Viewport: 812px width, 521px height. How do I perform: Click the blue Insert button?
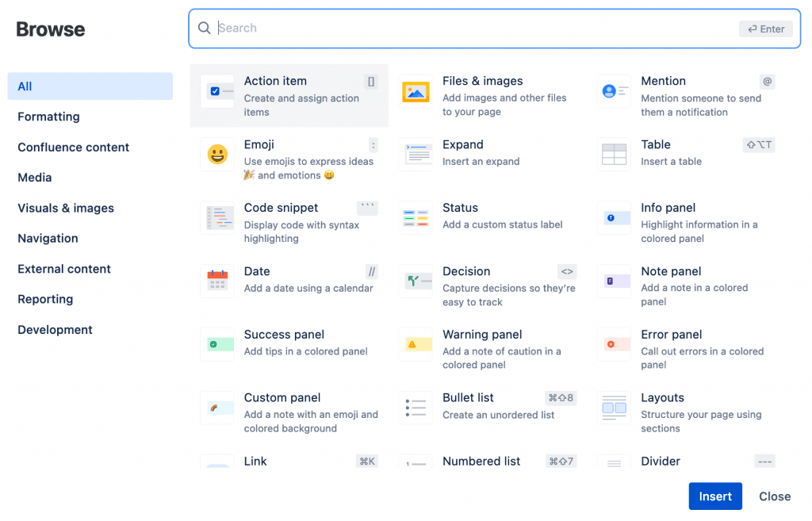[715, 496]
